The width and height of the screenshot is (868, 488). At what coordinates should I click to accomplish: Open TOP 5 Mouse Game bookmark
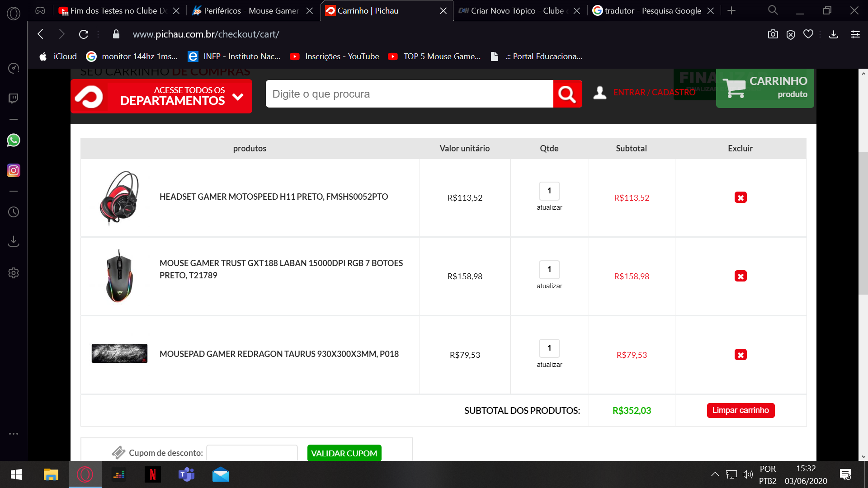[x=435, y=56]
